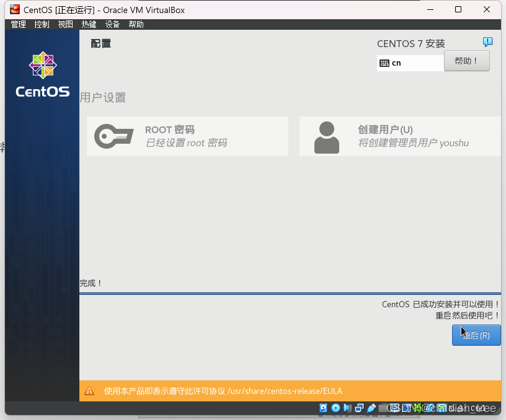Click the completed installation progress bar
506x420 pixels.
[x=290, y=294]
